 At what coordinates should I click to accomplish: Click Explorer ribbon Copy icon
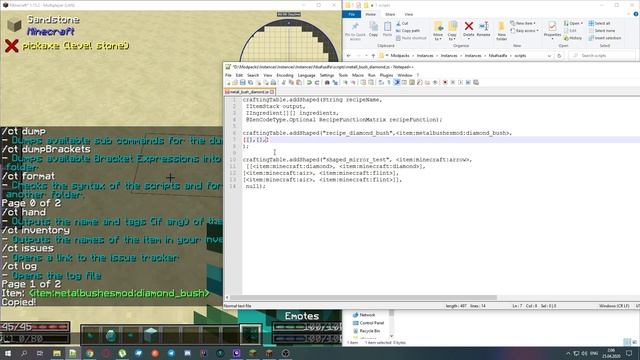373,29
